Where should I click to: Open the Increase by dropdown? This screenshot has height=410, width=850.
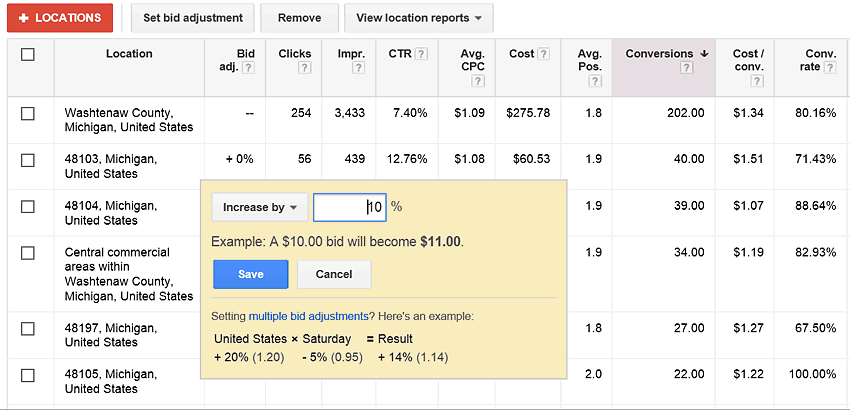tap(259, 207)
